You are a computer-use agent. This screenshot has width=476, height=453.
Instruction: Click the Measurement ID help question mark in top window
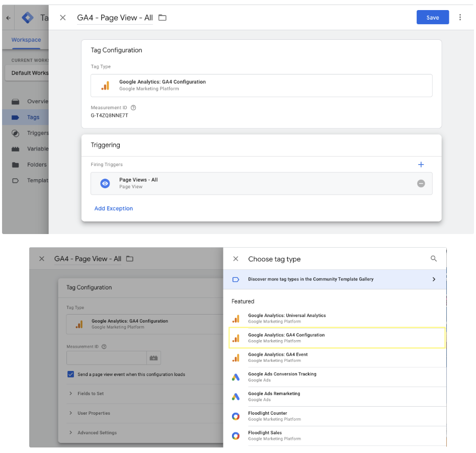tap(133, 108)
